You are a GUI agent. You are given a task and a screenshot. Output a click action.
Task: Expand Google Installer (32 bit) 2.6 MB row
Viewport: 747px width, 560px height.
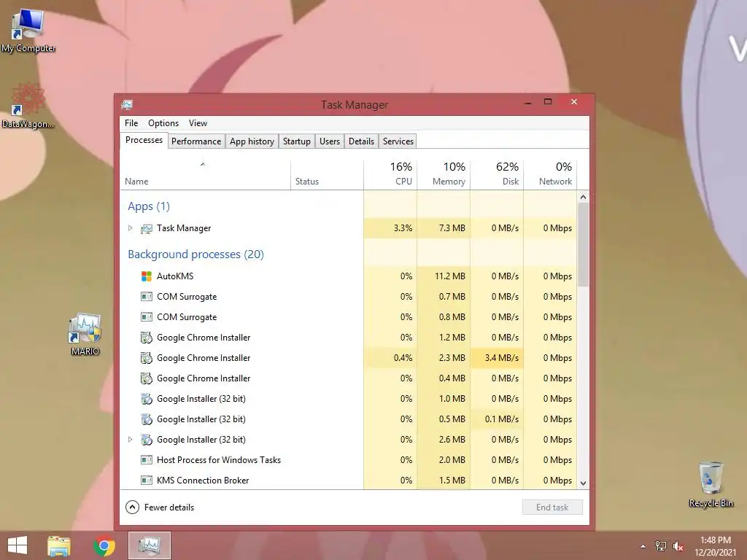click(x=130, y=440)
